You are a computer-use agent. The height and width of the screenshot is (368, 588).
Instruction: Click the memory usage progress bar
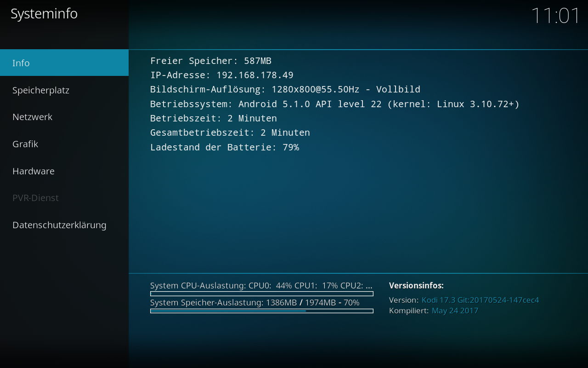(x=262, y=311)
